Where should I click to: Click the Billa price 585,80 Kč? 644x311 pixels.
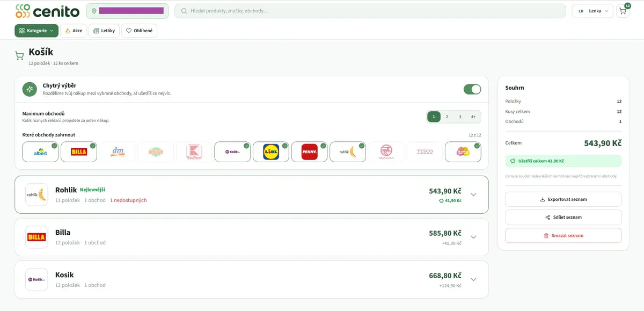(x=445, y=233)
